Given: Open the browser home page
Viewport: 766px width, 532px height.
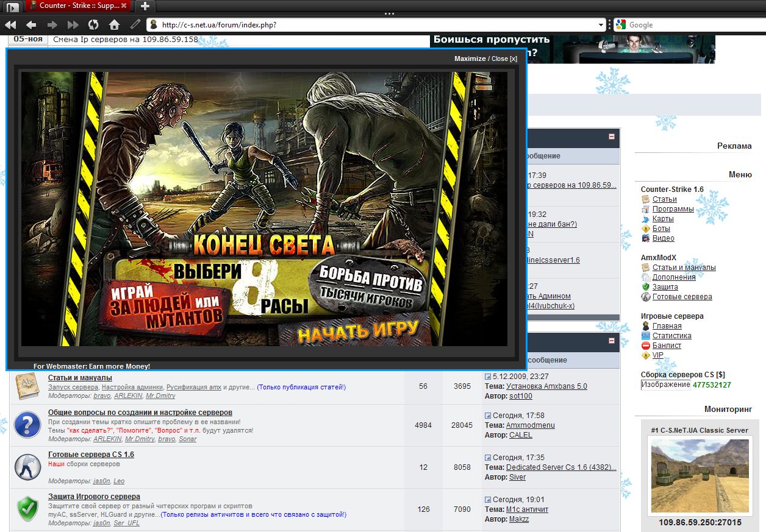Looking at the screenshot, I should tap(114, 25).
